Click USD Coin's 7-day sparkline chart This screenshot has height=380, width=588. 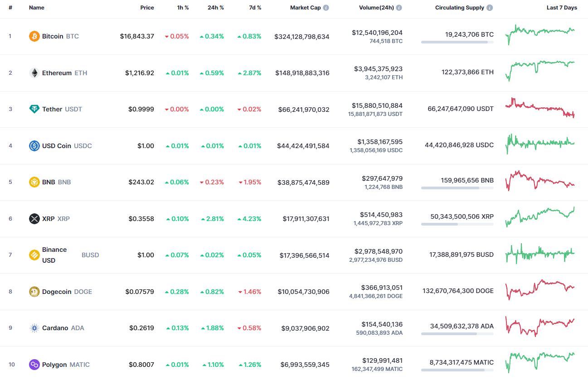tap(540, 144)
